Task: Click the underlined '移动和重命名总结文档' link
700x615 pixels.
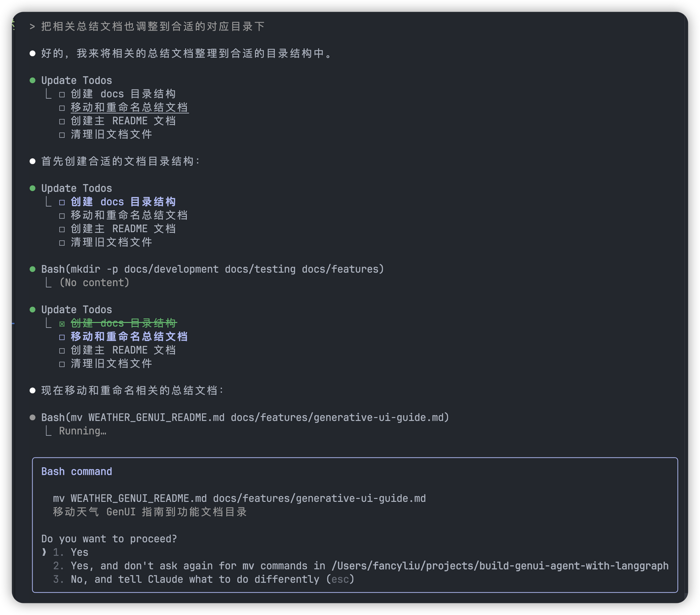Action: (129, 107)
